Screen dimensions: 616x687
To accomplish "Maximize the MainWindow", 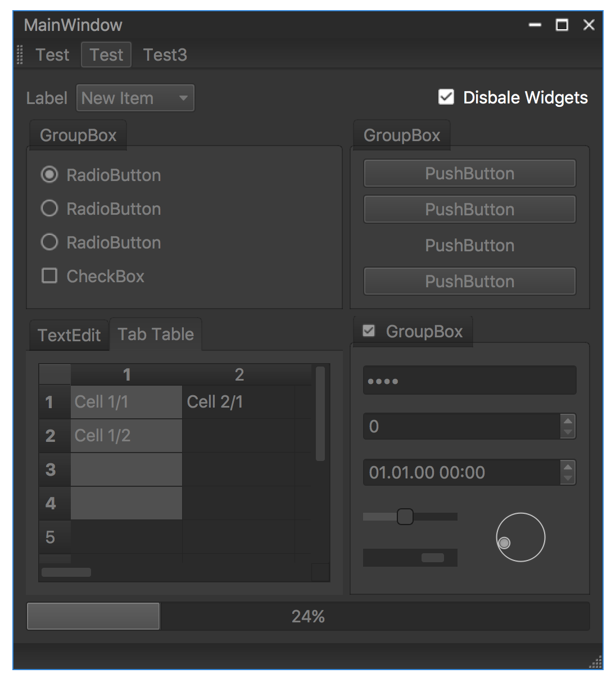I will coord(561,25).
